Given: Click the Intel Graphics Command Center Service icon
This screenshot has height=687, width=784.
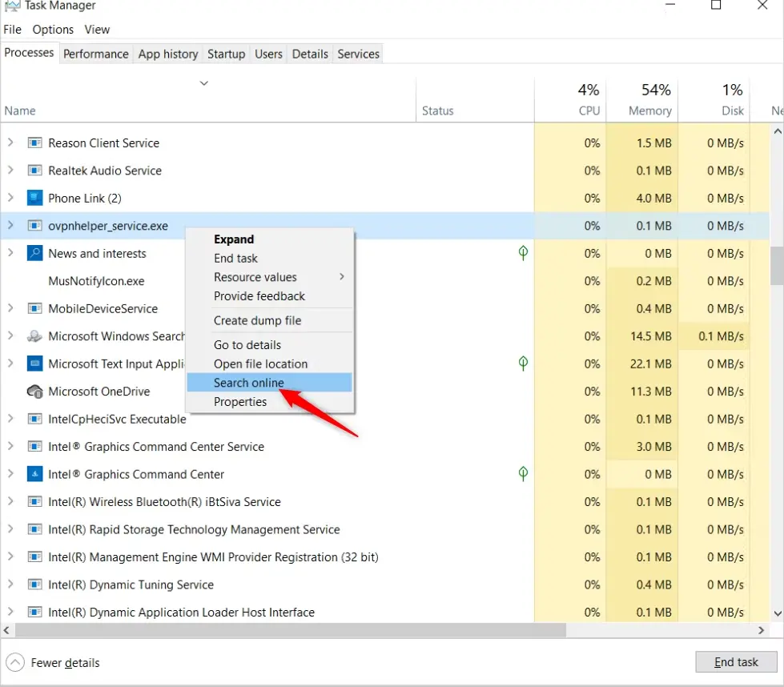Looking at the screenshot, I should coord(34,447).
